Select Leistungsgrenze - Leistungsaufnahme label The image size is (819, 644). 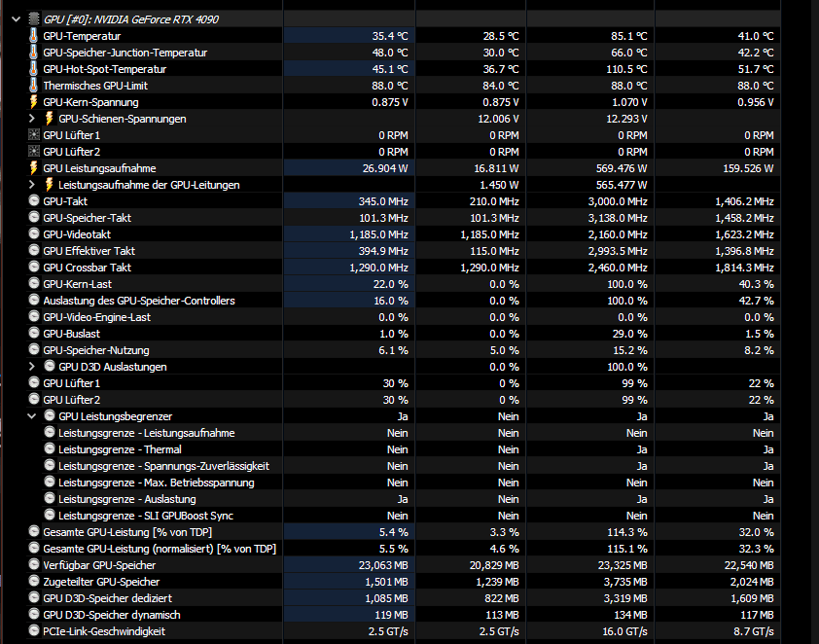point(146,433)
